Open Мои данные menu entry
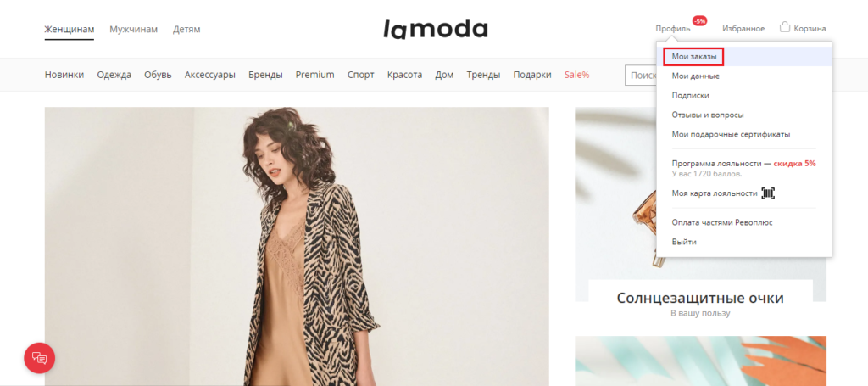Image resolution: width=868 pixels, height=386 pixels. tap(695, 76)
